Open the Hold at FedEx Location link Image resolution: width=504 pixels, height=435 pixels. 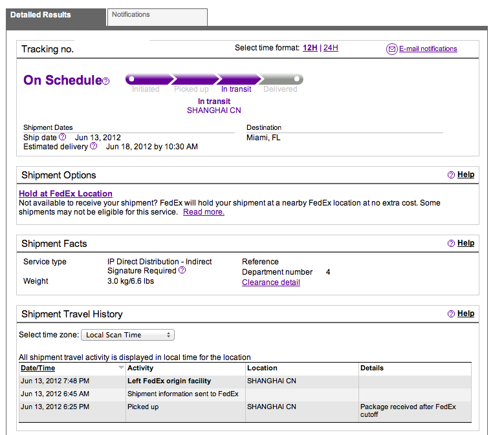(65, 193)
